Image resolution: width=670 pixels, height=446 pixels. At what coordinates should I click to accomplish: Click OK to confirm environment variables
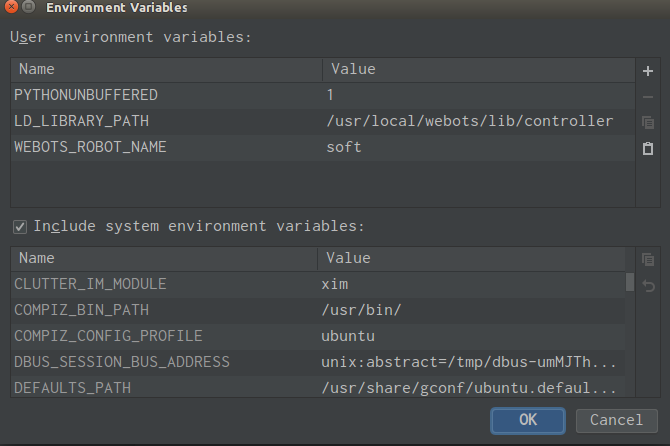coord(528,420)
